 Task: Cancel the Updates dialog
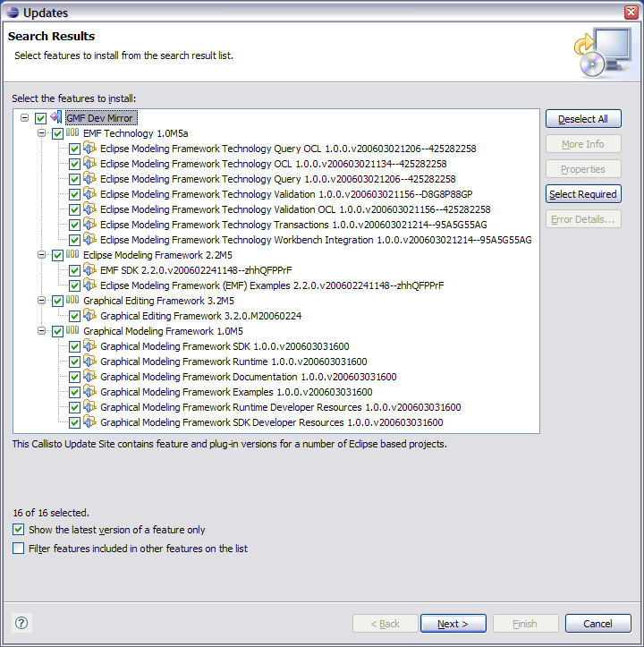pos(597,624)
